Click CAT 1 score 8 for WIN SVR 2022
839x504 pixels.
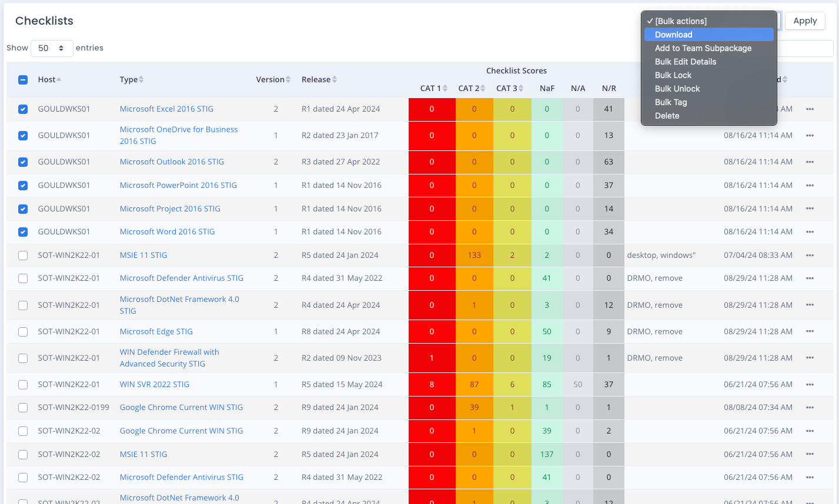click(x=432, y=385)
